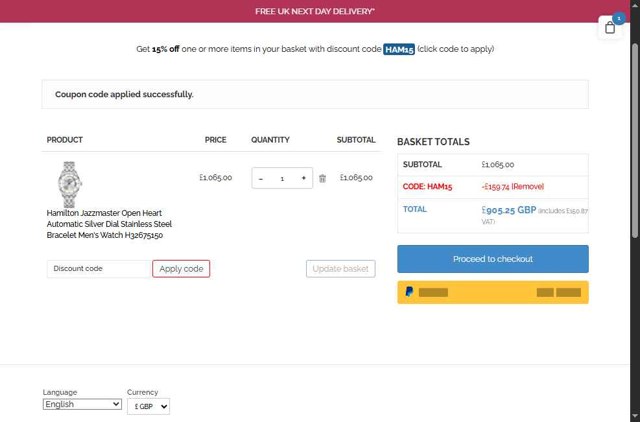The height and width of the screenshot is (422, 640).
Task: Open the Hamilton Jazzmaster Open Heart product link
Action: tap(109, 224)
